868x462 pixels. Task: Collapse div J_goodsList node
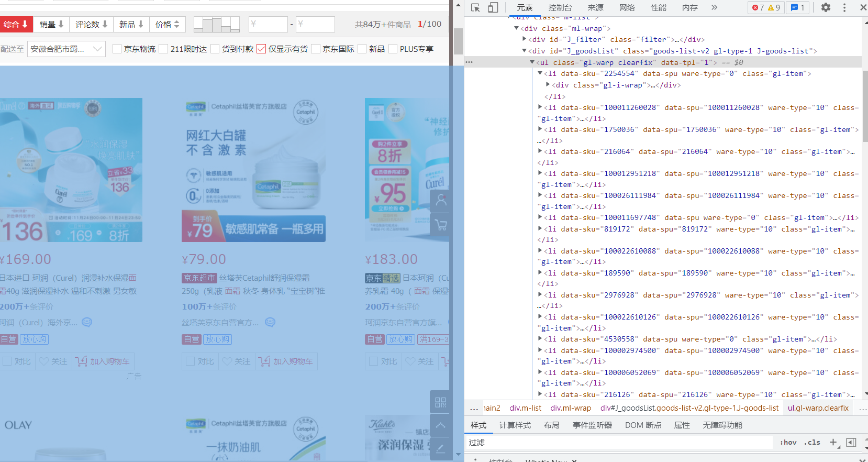[x=525, y=51]
